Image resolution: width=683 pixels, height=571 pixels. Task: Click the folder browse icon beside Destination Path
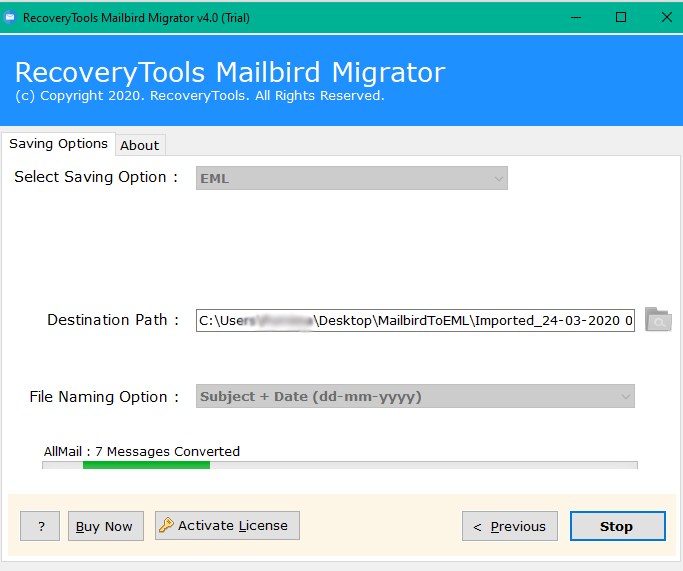point(658,320)
